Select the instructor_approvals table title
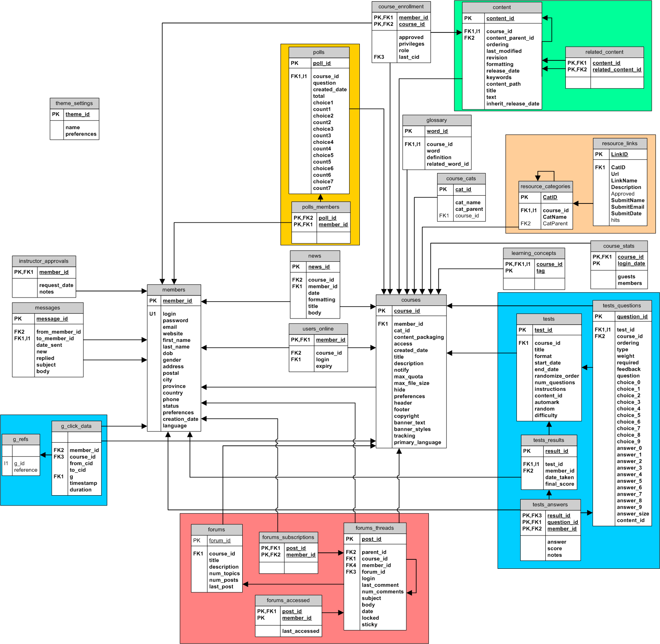 pyautogui.click(x=44, y=261)
